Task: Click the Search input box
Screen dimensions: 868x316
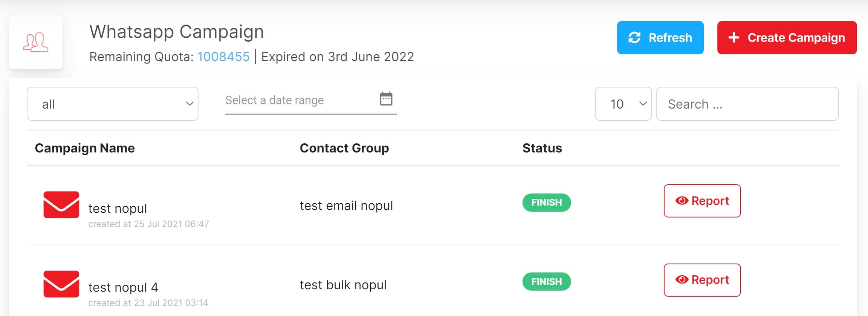Action: (747, 104)
